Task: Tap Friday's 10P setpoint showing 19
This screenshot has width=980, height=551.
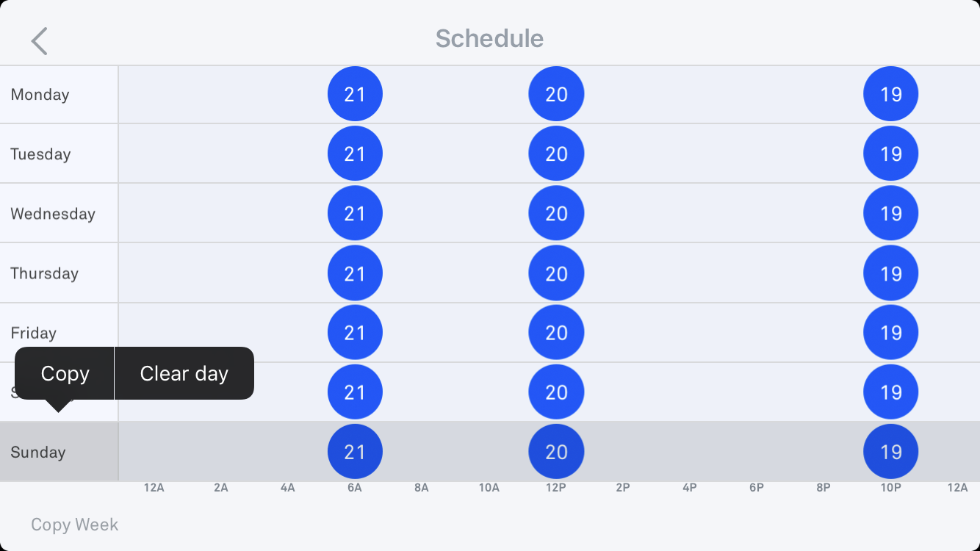Action: (x=890, y=333)
